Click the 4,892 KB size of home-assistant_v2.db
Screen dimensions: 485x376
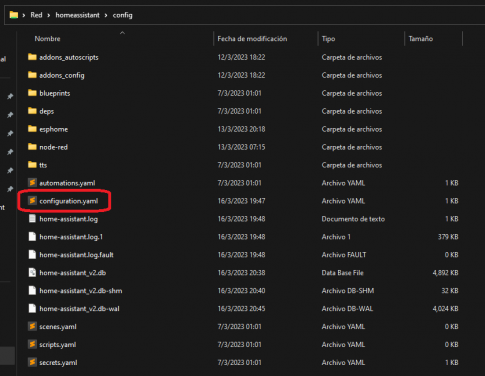(445, 273)
